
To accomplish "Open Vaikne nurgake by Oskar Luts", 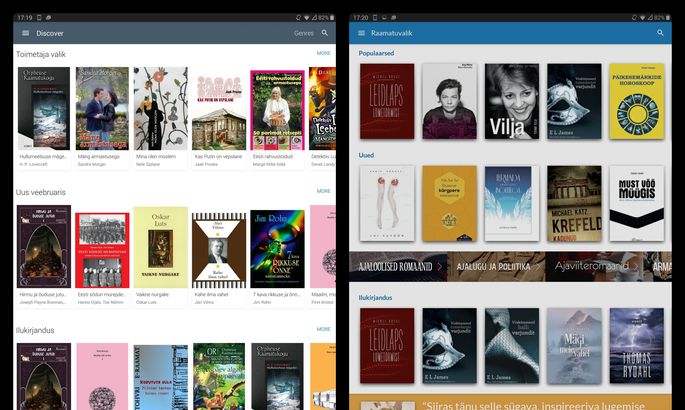I will point(161,247).
